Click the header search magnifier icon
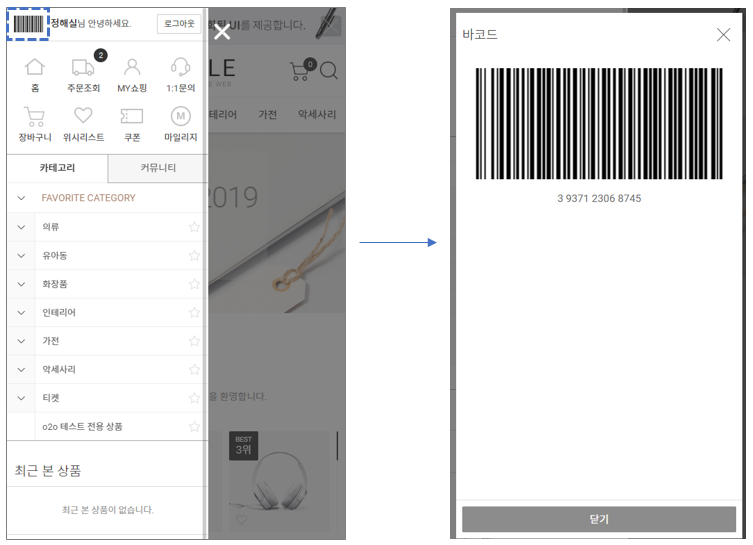 (329, 71)
